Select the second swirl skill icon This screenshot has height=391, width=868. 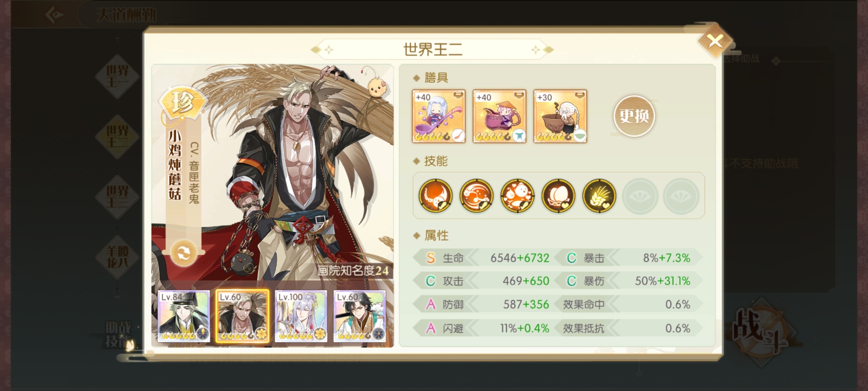tap(476, 196)
